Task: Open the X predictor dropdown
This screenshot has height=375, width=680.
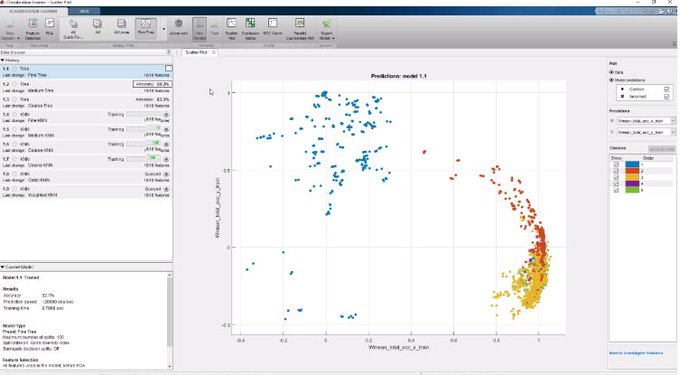Action: (646, 121)
